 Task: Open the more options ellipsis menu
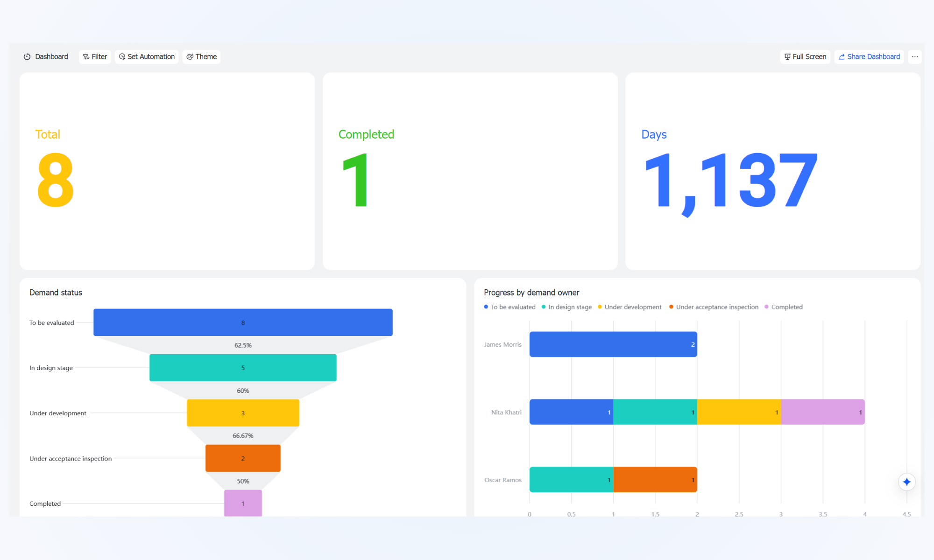pyautogui.click(x=915, y=56)
